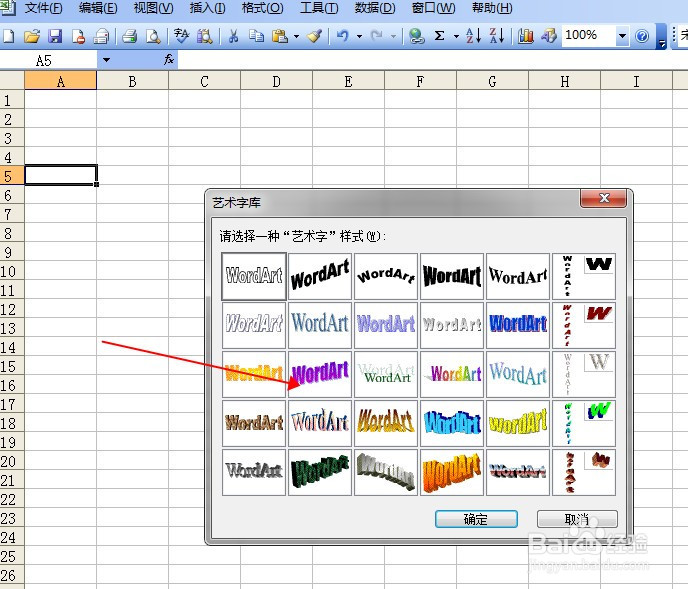Sort descending with the Z-A icon

coord(497,36)
